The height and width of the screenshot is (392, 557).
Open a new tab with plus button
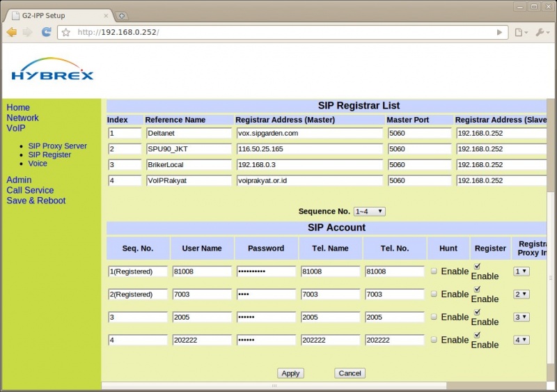pyautogui.click(x=121, y=15)
